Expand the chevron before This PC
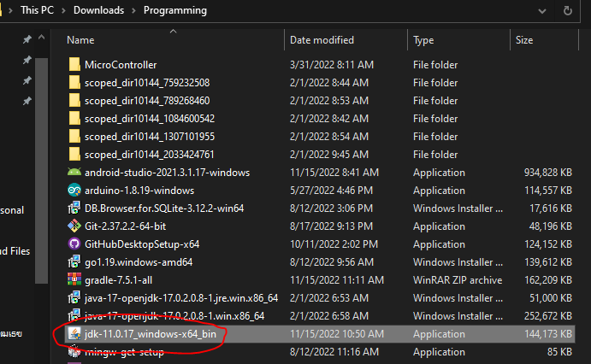 click(10, 10)
